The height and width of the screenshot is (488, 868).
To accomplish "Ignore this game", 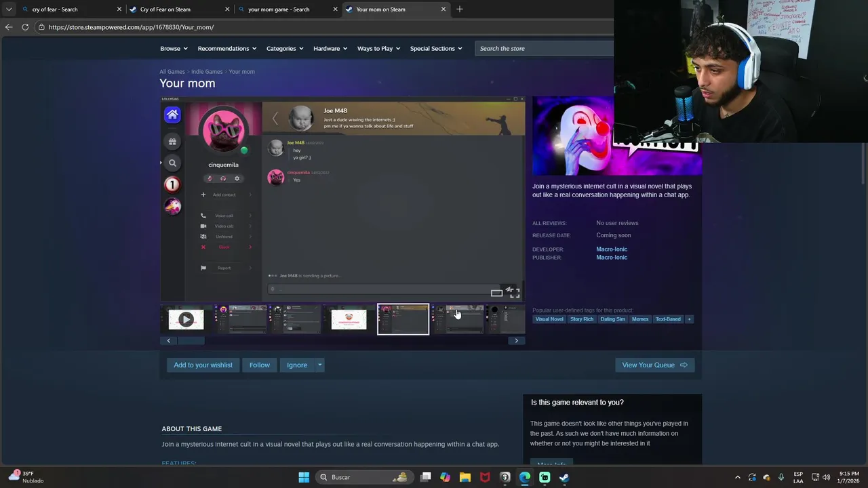I will tap(297, 365).
